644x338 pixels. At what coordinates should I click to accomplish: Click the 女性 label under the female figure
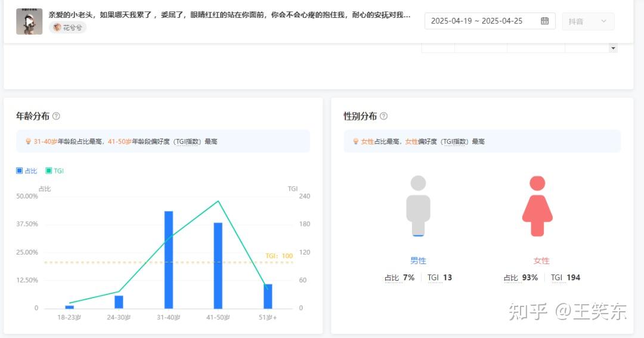[541, 261]
